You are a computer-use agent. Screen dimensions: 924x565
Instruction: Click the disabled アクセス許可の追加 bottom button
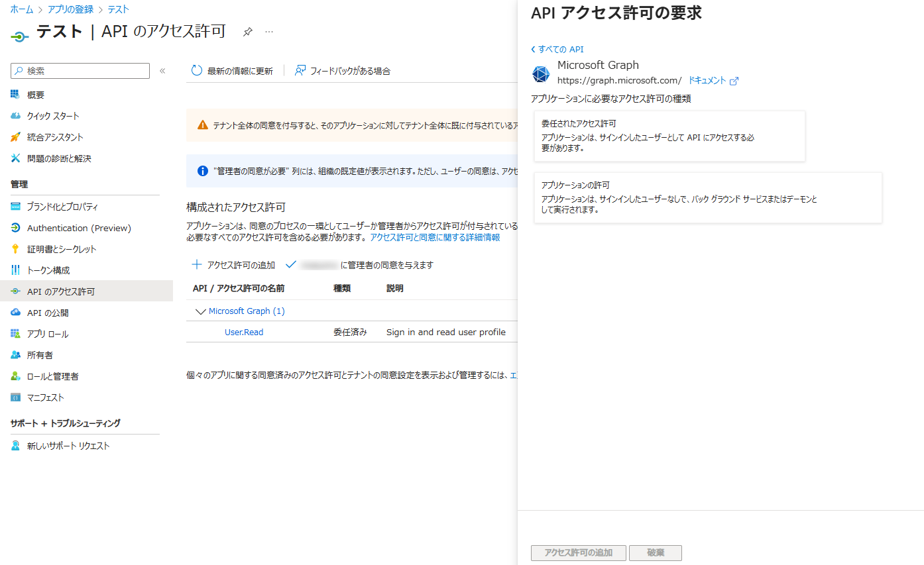[x=579, y=553]
